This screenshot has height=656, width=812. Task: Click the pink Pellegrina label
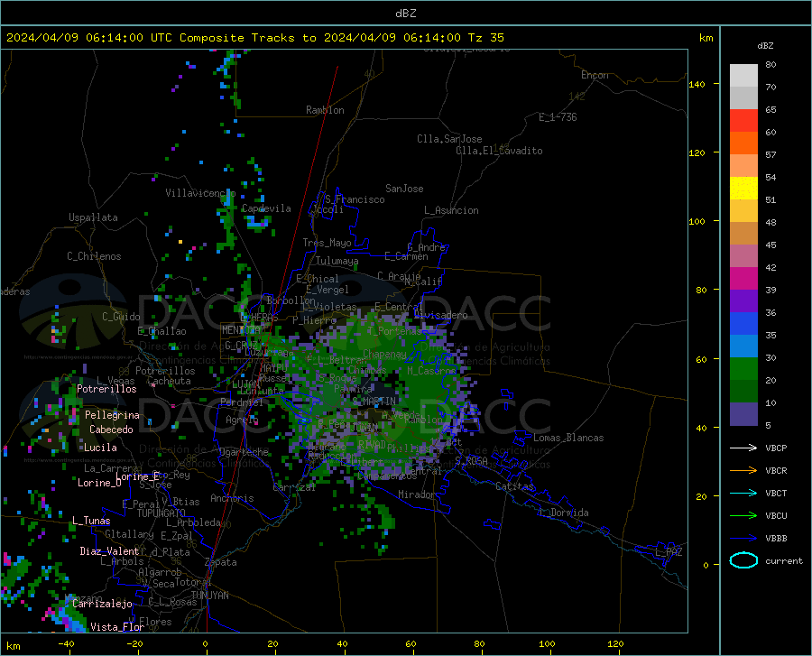(x=113, y=415)
